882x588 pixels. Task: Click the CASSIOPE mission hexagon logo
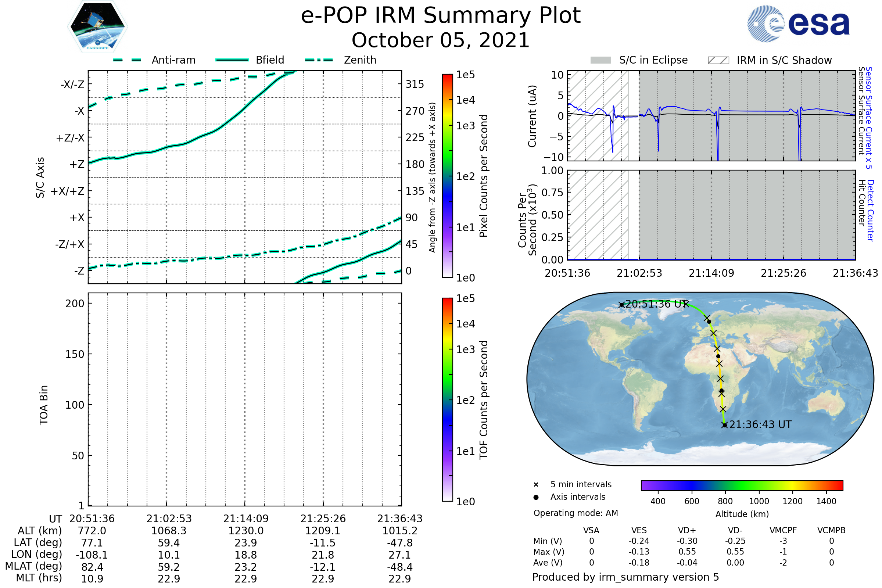tap(97, 27)
